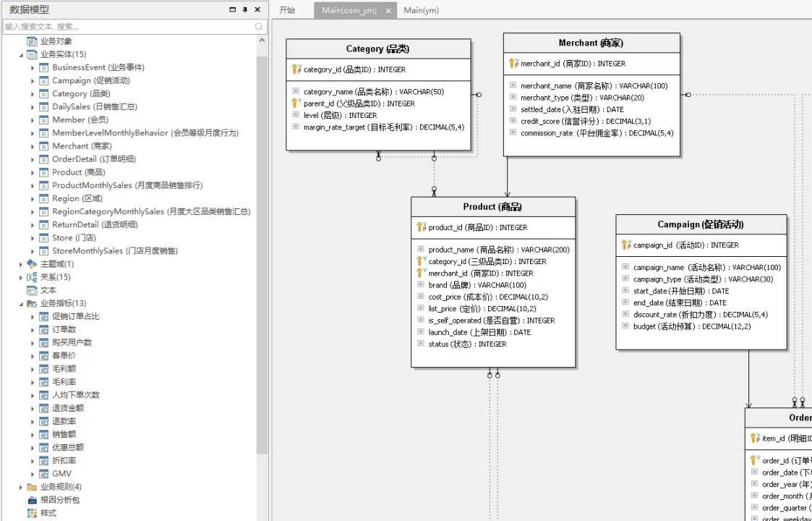Expand the 毛利率 metric node
The image size is (812, 521).
click(33, 382)
